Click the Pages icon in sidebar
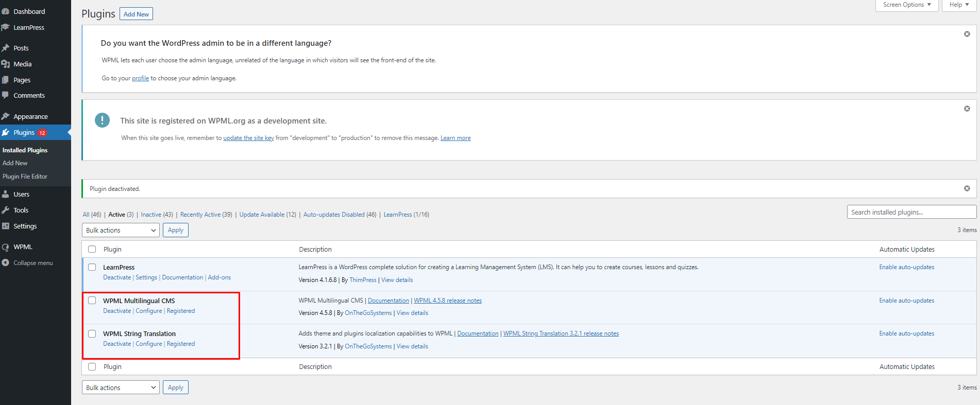 [6, 80]
